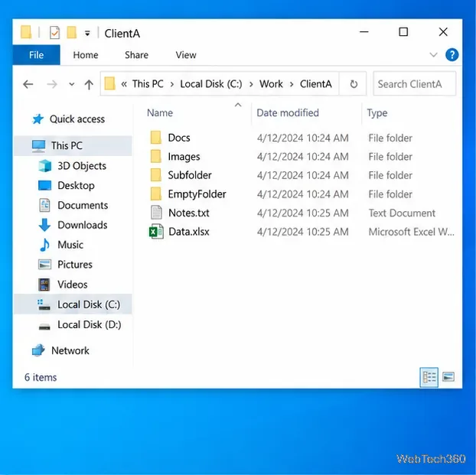Viewport: 476px width, 475px height.
Task: Click the EmptyFolder folder icon
Action: (156, 194)
